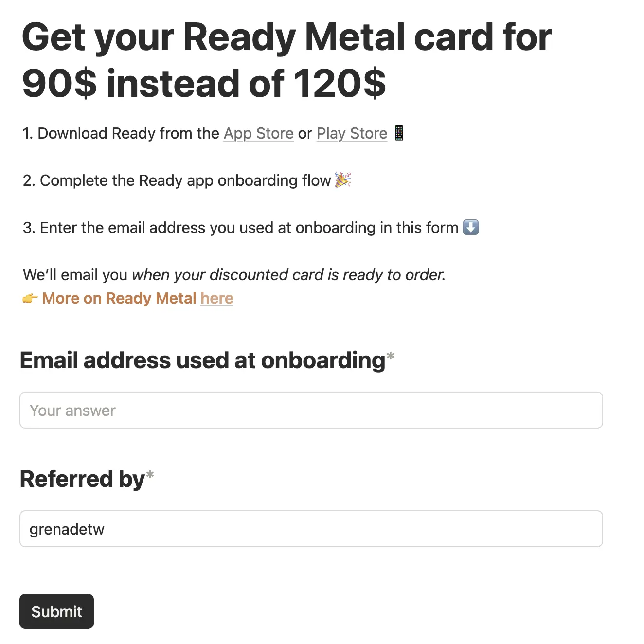
Task: Click the mobile phone emoji icon
Action: pyautogui.click(x=399, y=132)
